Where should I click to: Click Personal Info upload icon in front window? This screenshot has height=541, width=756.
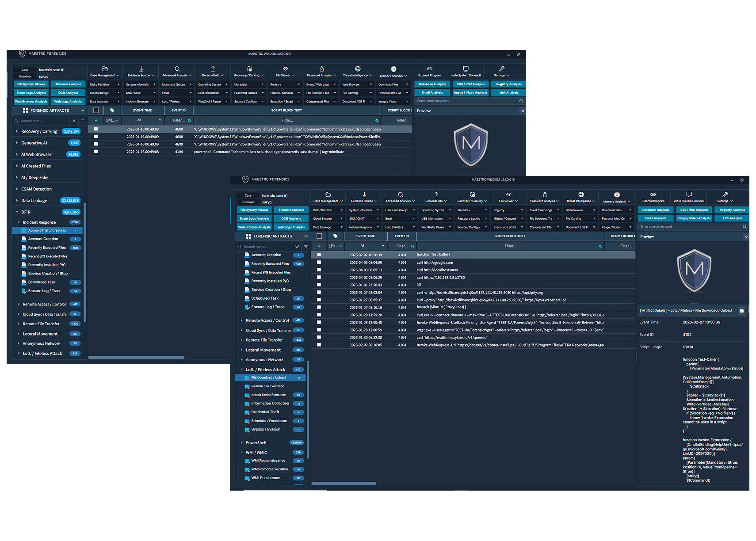click(436, 194)
